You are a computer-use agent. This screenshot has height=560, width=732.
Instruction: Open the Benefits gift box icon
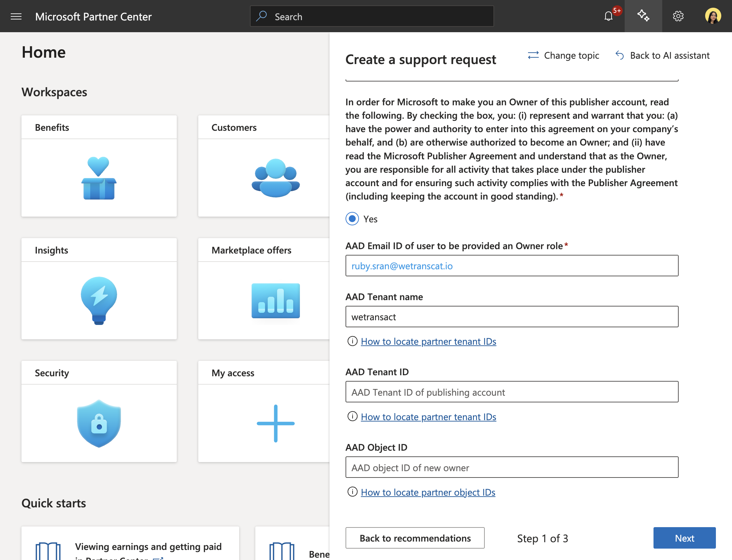(99, 178)
